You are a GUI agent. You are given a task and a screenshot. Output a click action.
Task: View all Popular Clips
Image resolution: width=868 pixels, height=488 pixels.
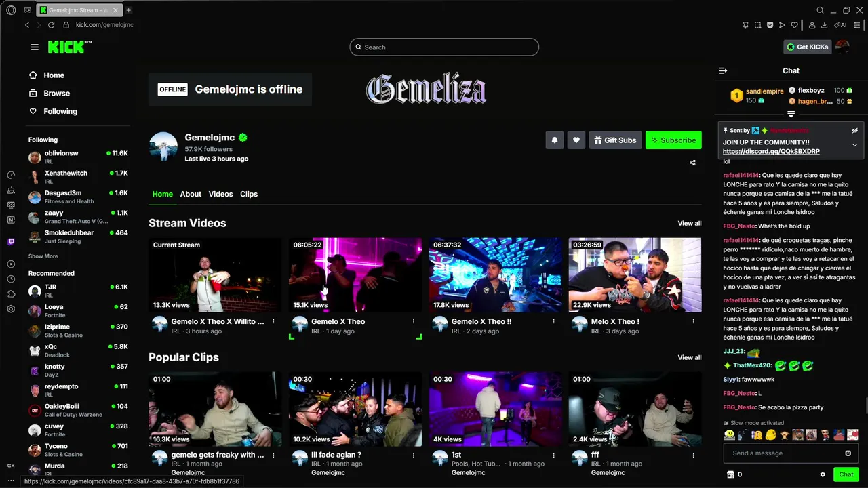(690, 357)
